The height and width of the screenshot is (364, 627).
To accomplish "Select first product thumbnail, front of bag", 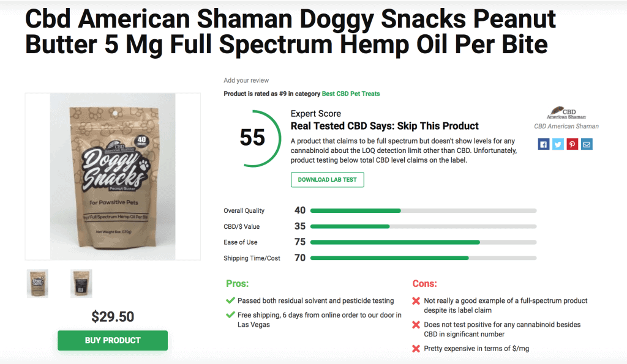I will (37, 283).
